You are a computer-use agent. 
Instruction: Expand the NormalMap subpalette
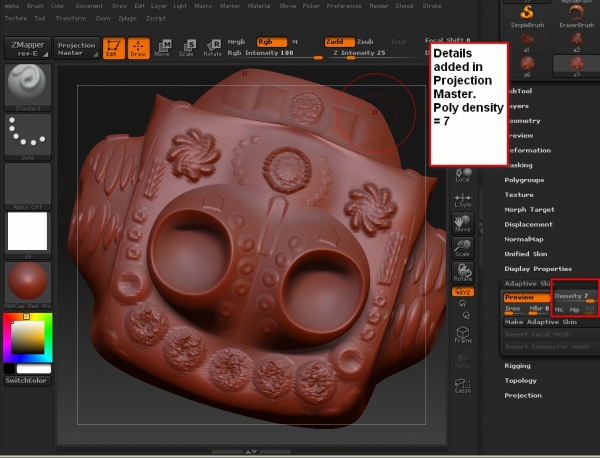(x=524, y=240)
